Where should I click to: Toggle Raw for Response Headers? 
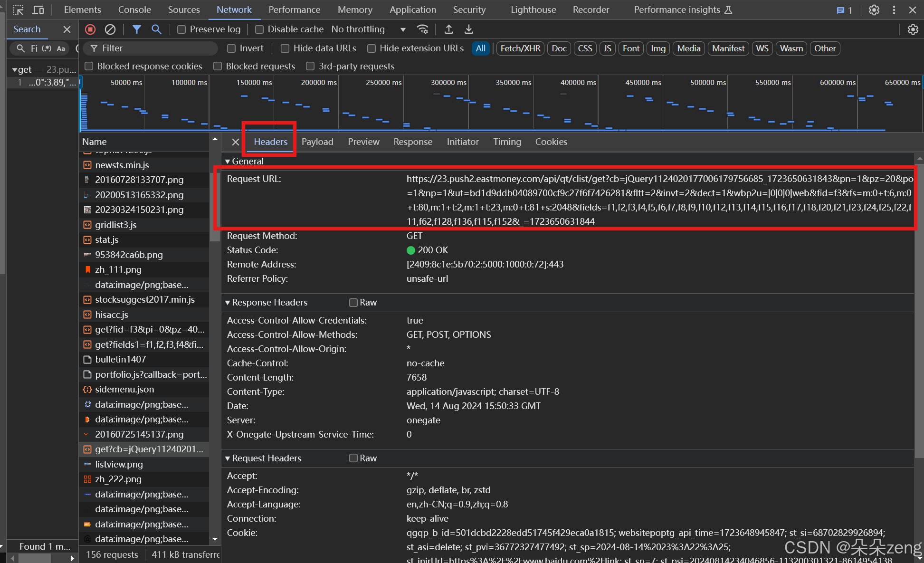point(353,303)
